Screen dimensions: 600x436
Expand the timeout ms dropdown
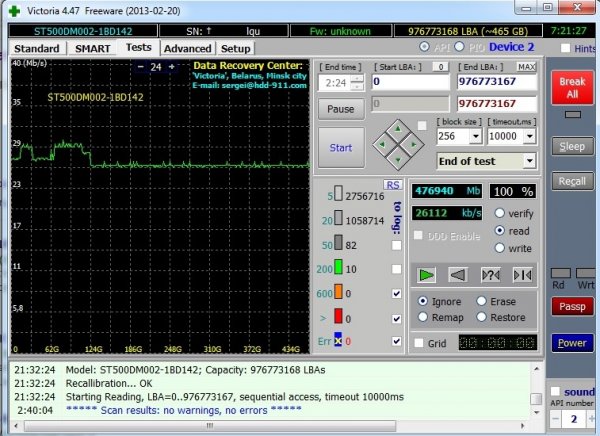(528, 135)
